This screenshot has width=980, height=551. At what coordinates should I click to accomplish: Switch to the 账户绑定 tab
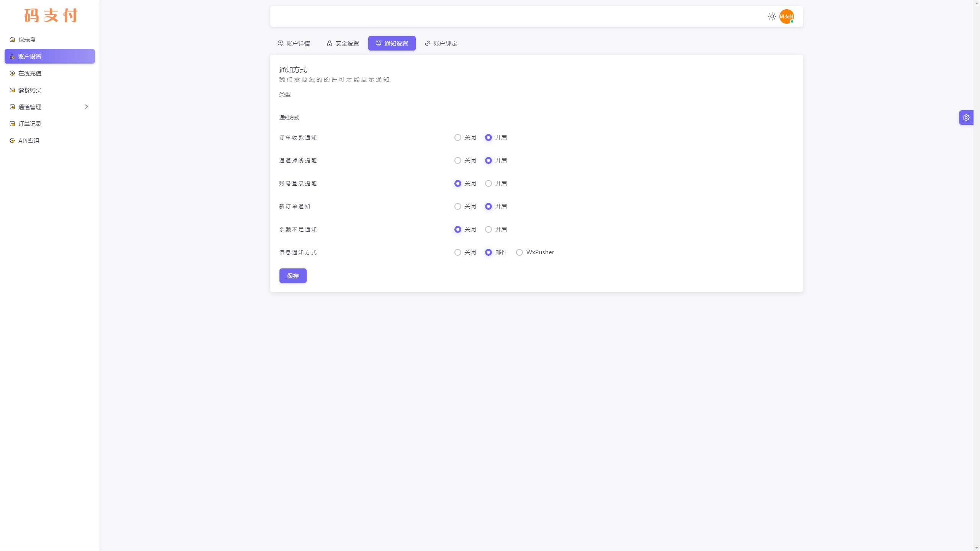tap(441, 43)
